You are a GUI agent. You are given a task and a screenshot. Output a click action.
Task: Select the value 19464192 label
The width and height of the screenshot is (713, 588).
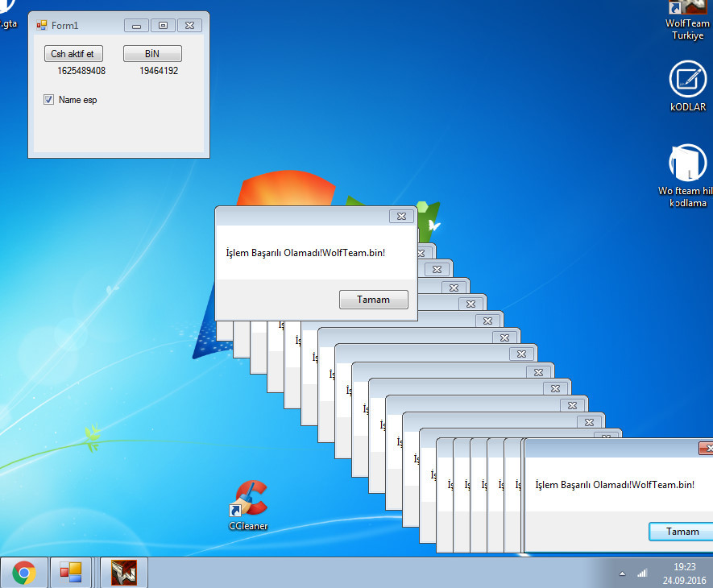point(159,71)
